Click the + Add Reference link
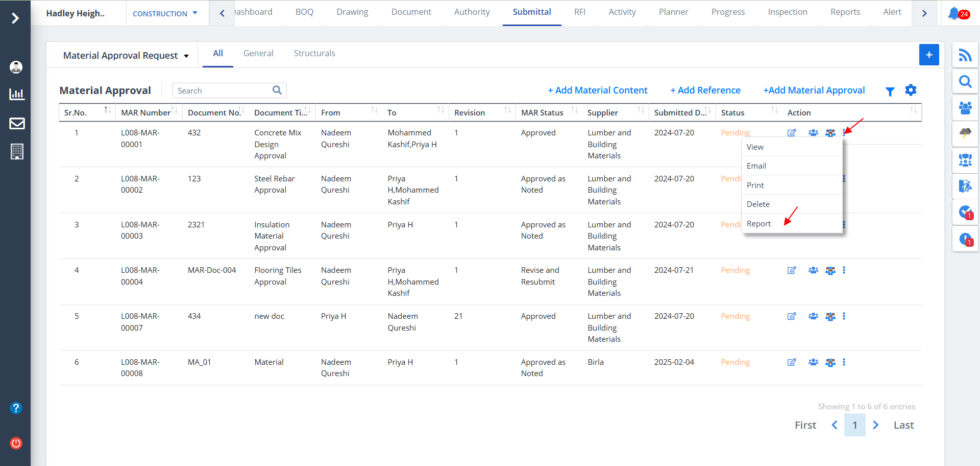The height and width of the screenshot is (466, 980). (x=705, y=90)
